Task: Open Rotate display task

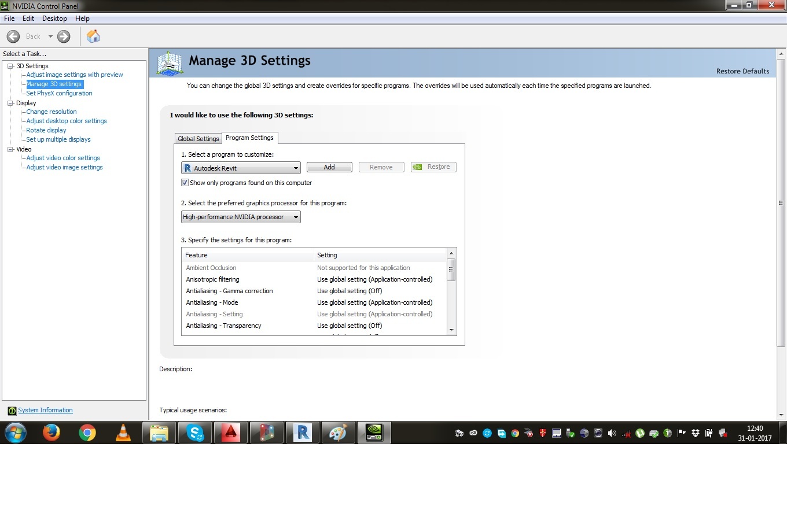Action: click(x=46, y=130)
